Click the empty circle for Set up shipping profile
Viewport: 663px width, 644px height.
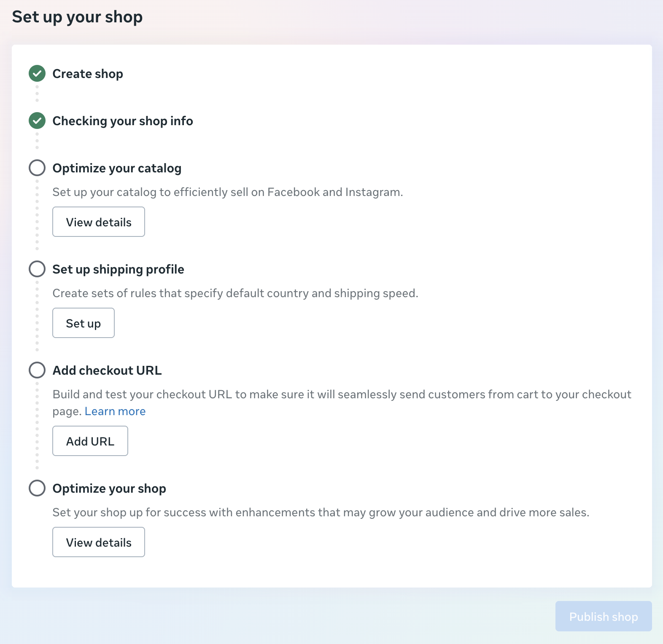coord(37,269)
